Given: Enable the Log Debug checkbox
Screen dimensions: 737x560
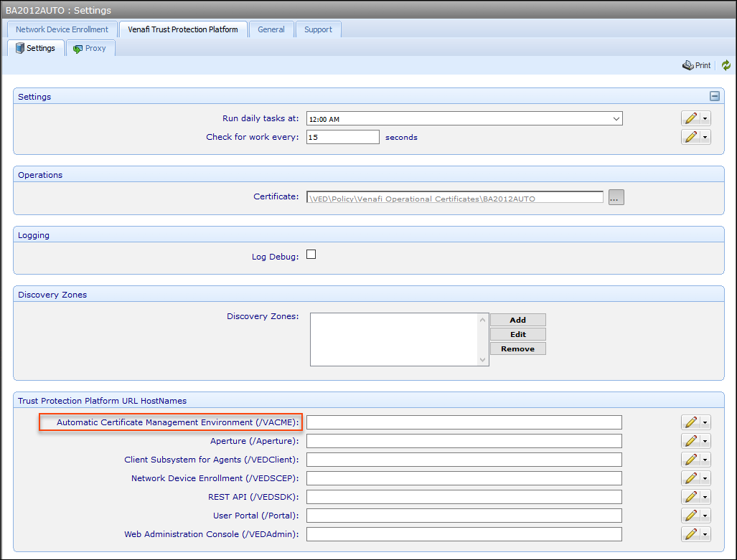Looking at the screenshot, I should point(311,254).
